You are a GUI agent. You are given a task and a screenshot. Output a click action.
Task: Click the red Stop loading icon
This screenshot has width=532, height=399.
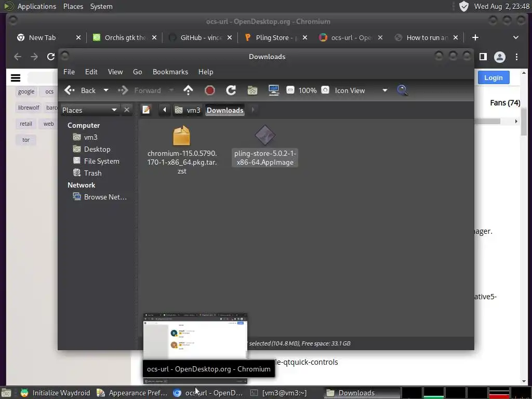point(210,90)
